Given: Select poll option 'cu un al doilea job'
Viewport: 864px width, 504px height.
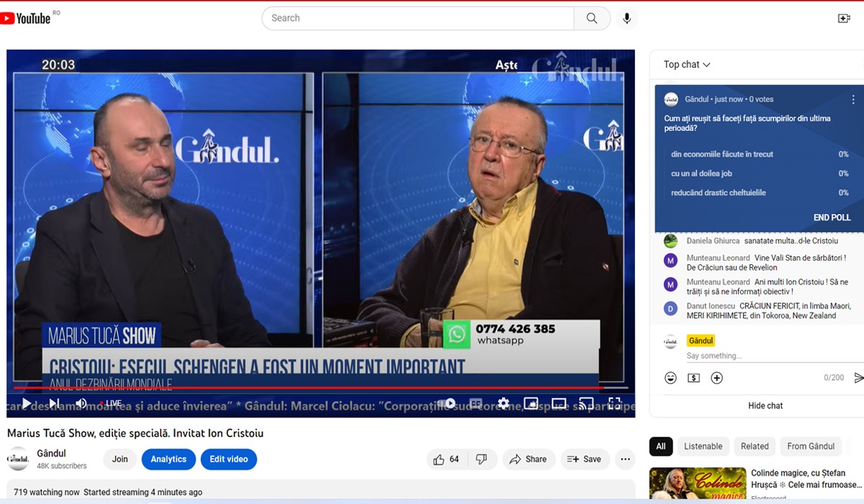Looking at the screenshot, I should point(759,174).
